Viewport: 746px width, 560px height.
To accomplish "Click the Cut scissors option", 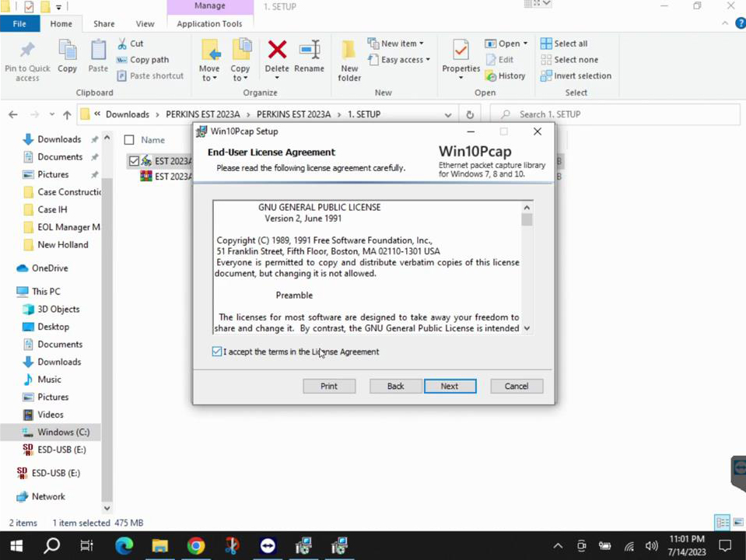I will pyautogui.click(x=131, y=44).
